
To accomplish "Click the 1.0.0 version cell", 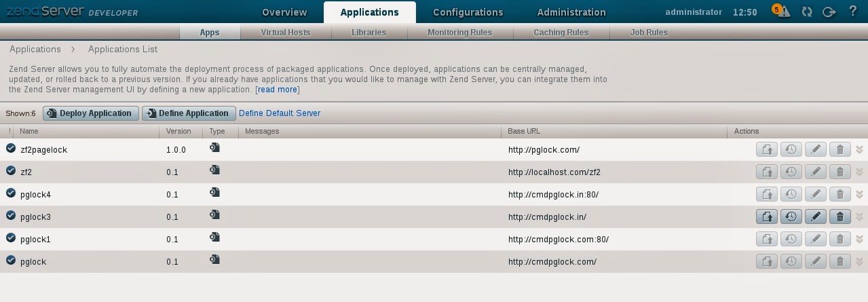I will [176, 150].
